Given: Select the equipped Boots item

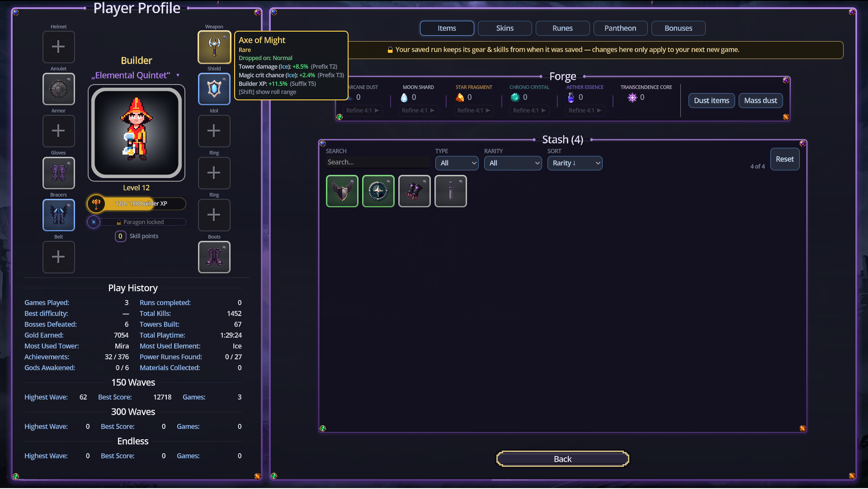Looking at the screenshot, I should pos(214,257).
